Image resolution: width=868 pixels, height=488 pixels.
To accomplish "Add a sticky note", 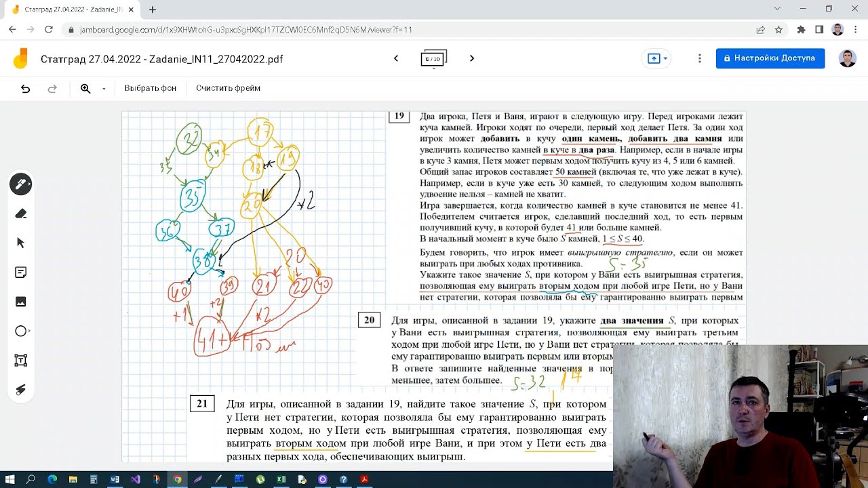I will [20, 272].
